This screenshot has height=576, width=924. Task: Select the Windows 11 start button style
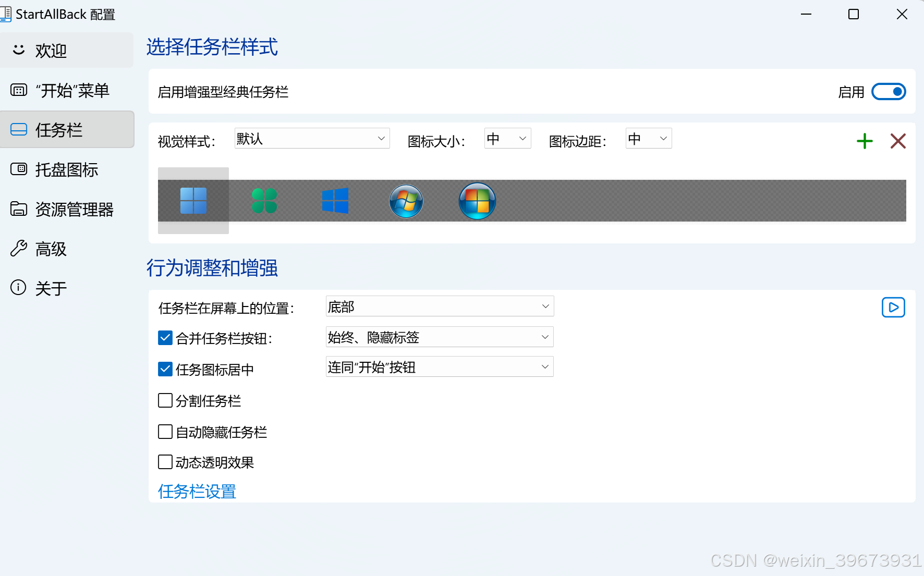[x=193, y=201]
